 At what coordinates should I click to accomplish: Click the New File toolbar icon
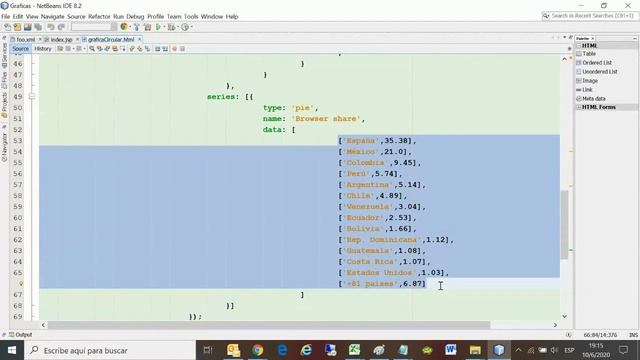click(x=7, y=27)
